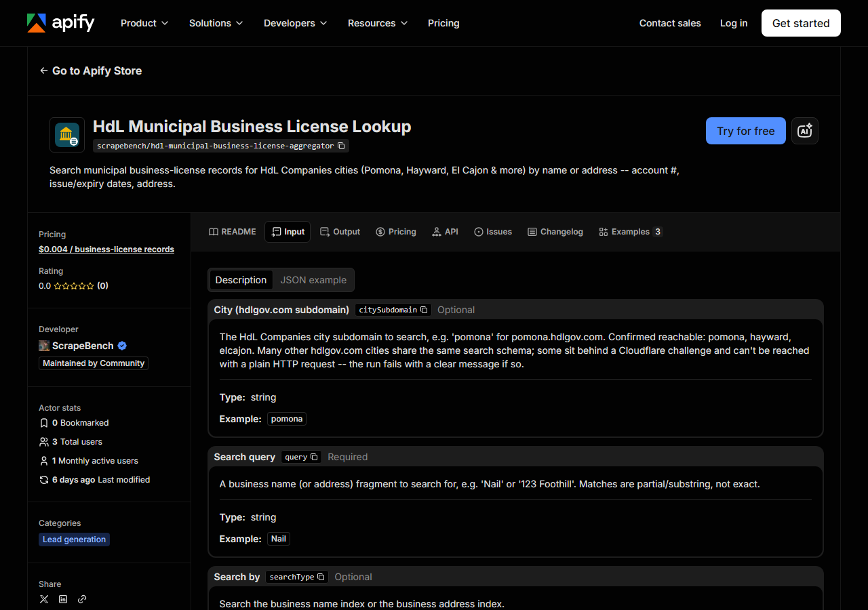Click the '3 Total users' stat
868x610 pixels.
(x=71, y=442)
